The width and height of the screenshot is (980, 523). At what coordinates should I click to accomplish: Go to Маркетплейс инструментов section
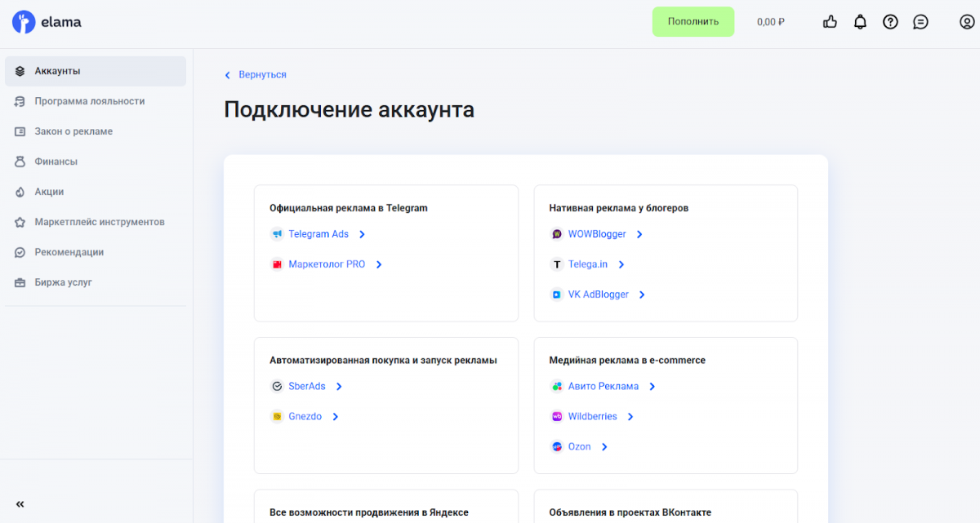tap(99, 222)
